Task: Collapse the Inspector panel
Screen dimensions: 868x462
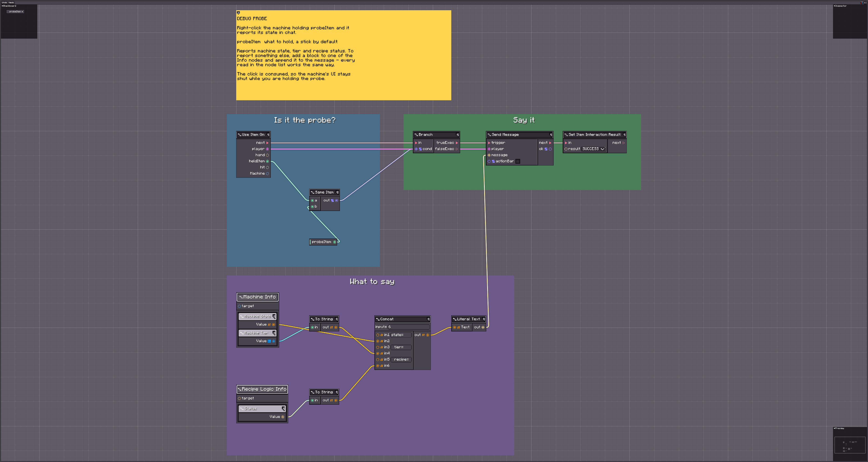Action: tap(834, 6)
